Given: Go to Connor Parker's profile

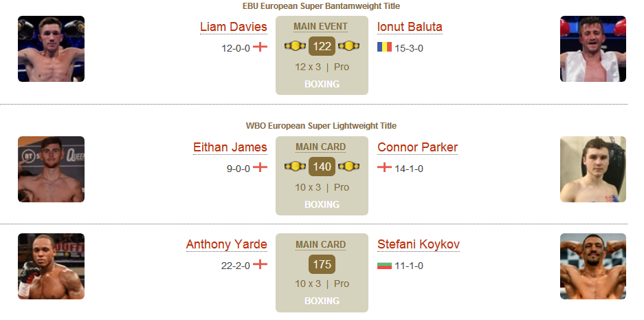Looking at the screenshot, I should 417,147.
